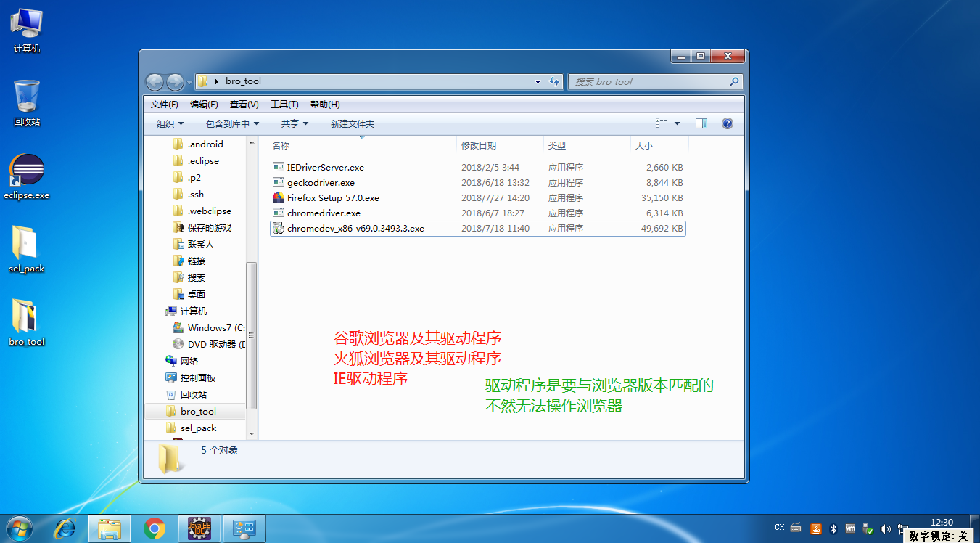This screenshot has width=980, height=543.
Task: Open the Java EE IDE taskbar icon
Action: click(199, 528)
